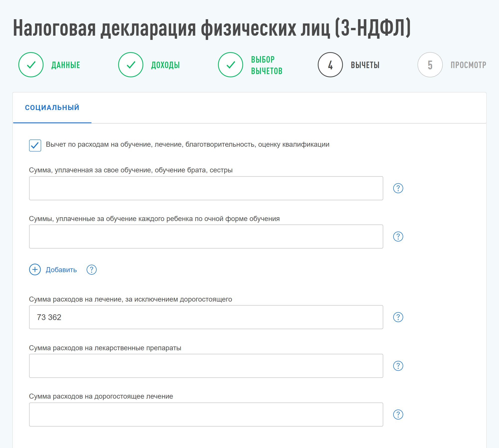
Task: Click the green checkmark step circle for Данные
Action: click(x=31, y=65)
